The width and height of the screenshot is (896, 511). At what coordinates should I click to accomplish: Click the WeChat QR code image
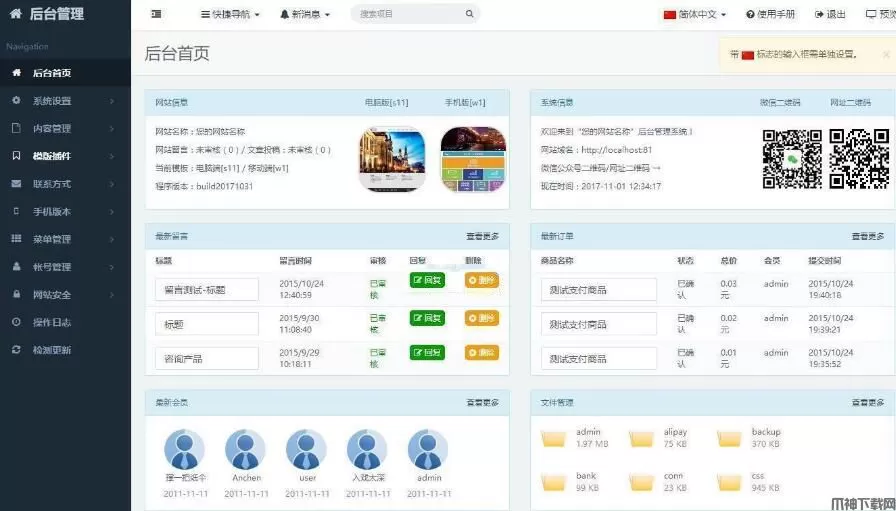[x=792, y=159]
